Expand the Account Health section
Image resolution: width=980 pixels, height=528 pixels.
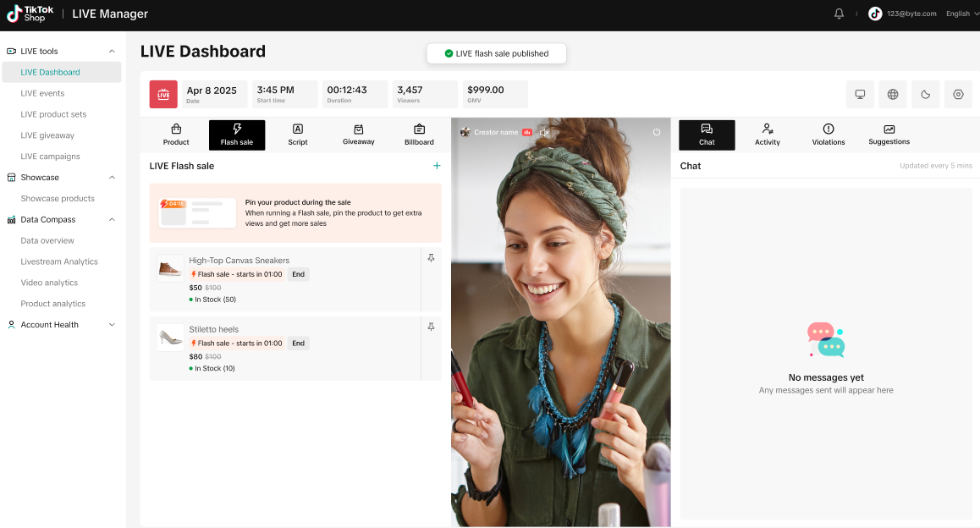pyautogui.click(x=112, y=325)
